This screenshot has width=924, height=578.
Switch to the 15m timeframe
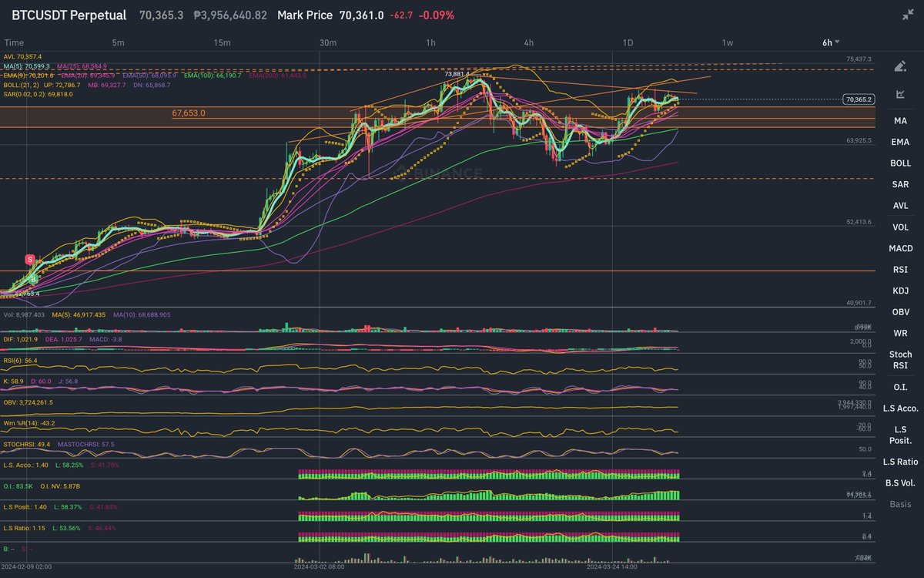223,43
